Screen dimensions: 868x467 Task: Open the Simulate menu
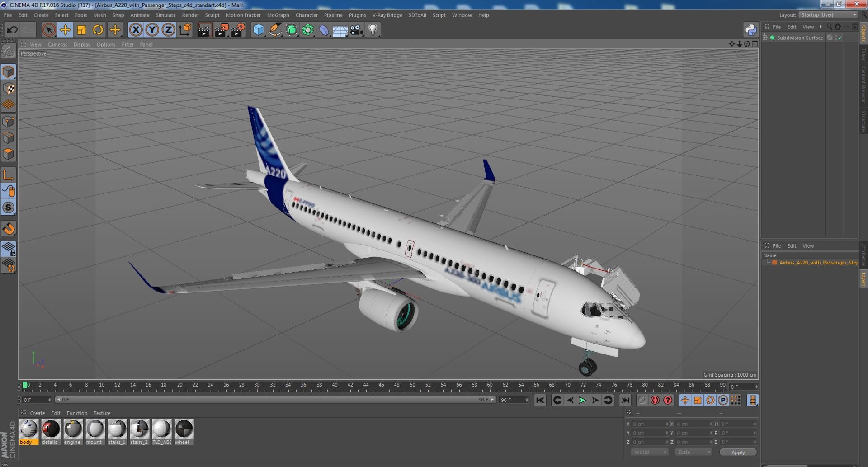[165, 15]
